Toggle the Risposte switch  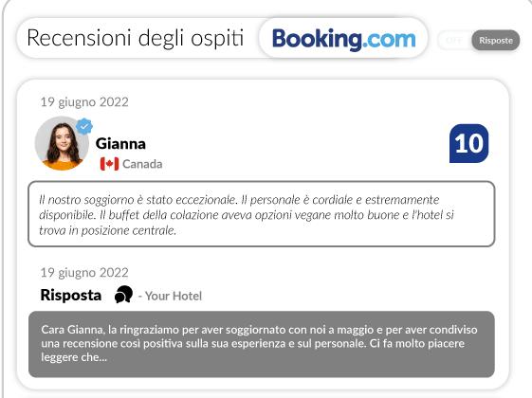click(x=478, y=41)
